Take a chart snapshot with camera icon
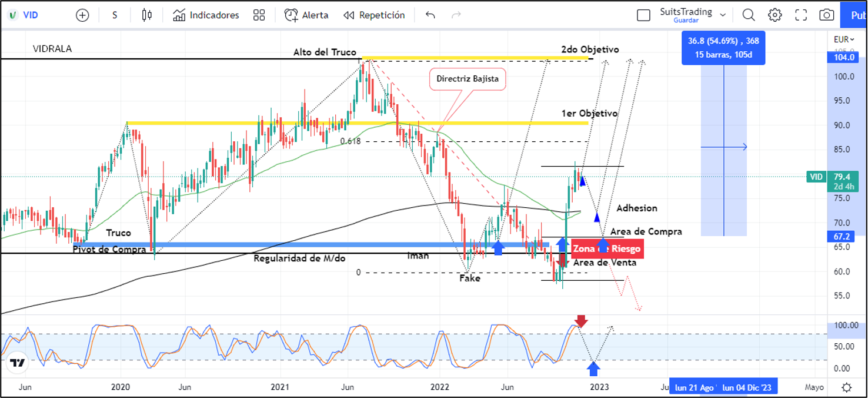 826,15
